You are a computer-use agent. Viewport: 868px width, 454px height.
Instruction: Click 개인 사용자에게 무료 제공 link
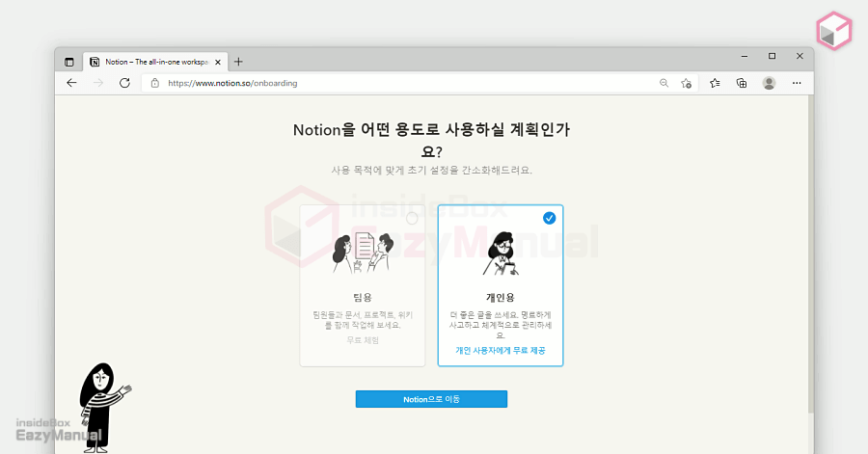pos(501,350)
